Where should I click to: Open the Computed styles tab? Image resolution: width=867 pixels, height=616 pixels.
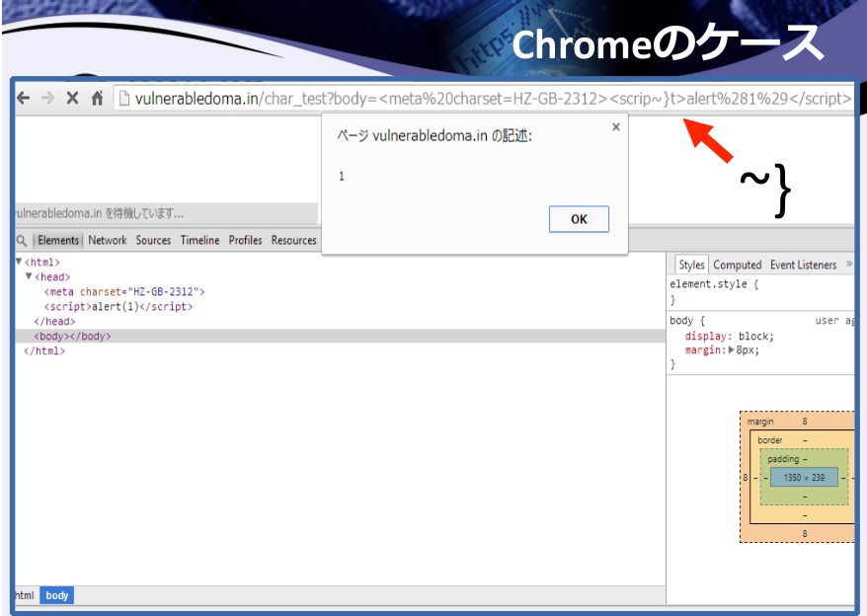coord(737,265)
